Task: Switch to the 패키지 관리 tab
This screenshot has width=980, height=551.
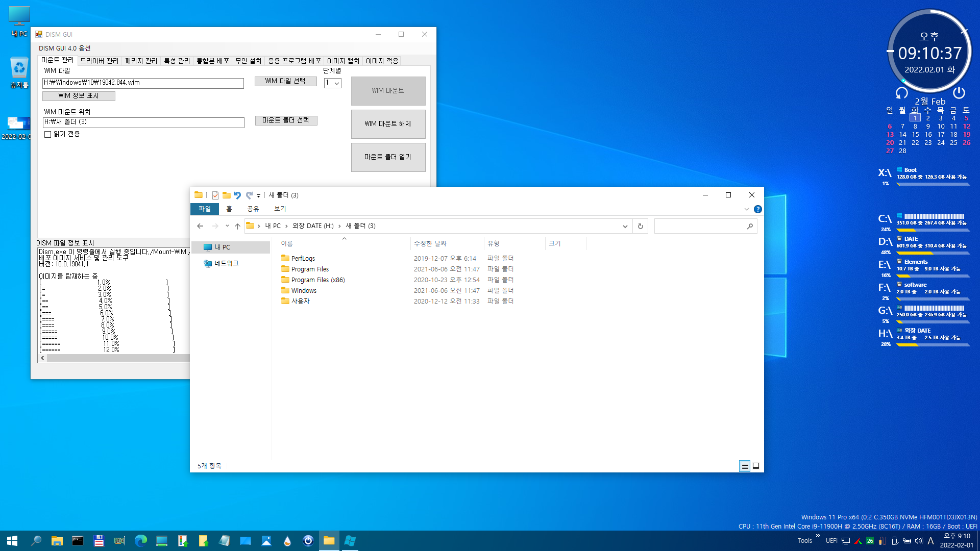Action: coord(141,61)
